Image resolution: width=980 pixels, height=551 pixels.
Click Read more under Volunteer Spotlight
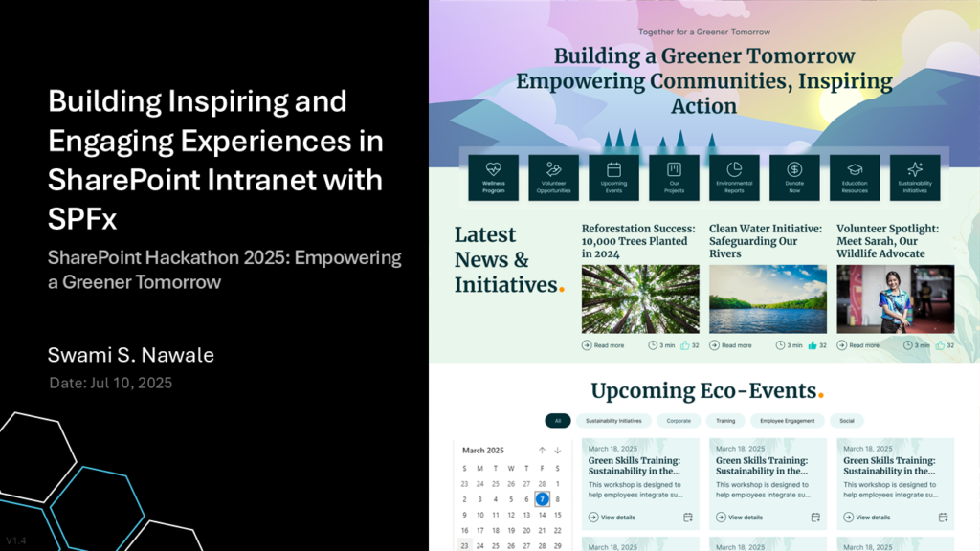point(858,345)
